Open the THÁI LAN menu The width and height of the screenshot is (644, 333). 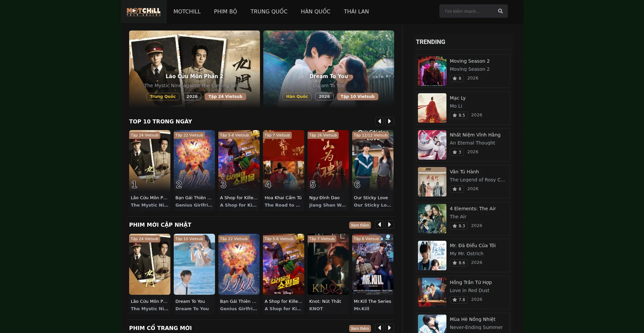pos(356,11)
